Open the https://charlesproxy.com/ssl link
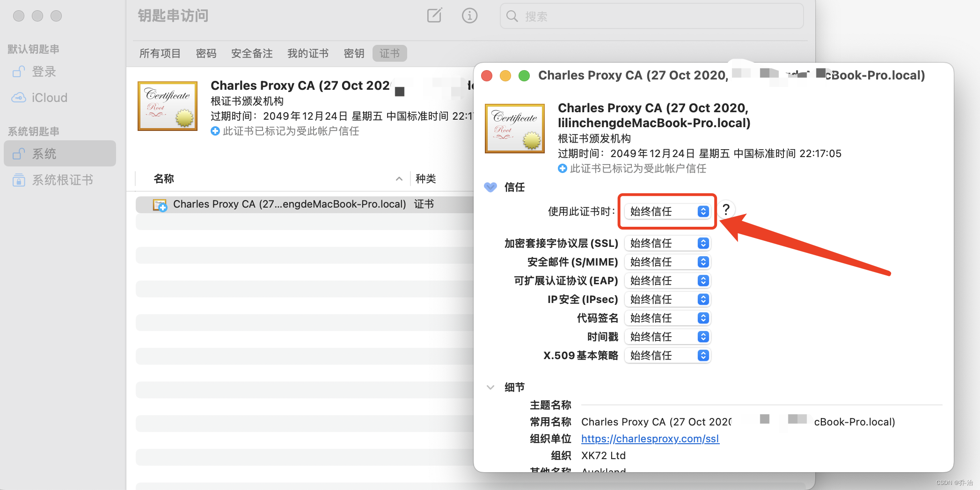The width and height of the screenshot is (980, 490). pyautogui.click(x=650, y=439)
